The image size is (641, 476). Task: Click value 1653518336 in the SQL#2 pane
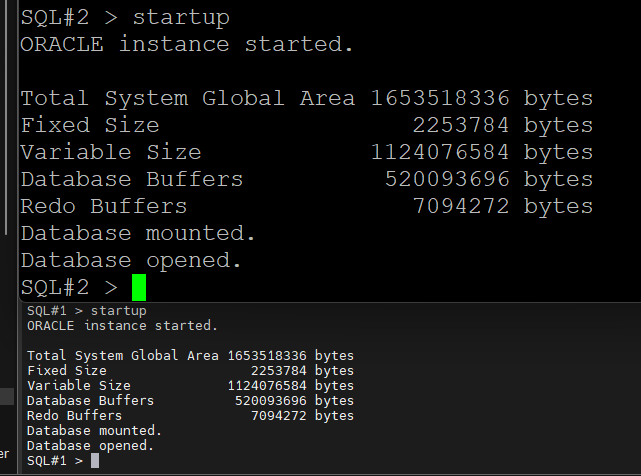pyautogui.click(x=440, y=98)
